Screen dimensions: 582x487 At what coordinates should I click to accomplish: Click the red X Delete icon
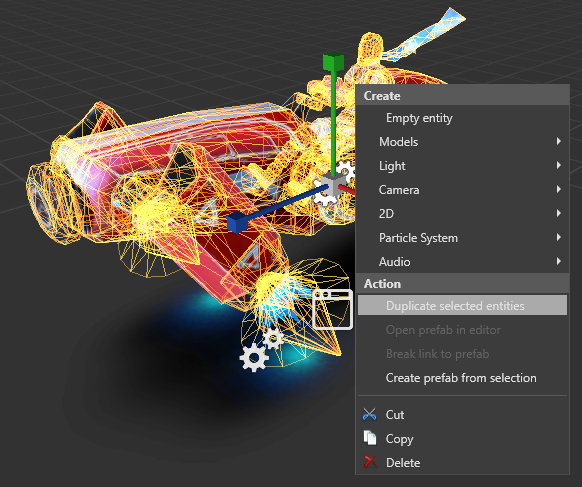tap(370, 462)
